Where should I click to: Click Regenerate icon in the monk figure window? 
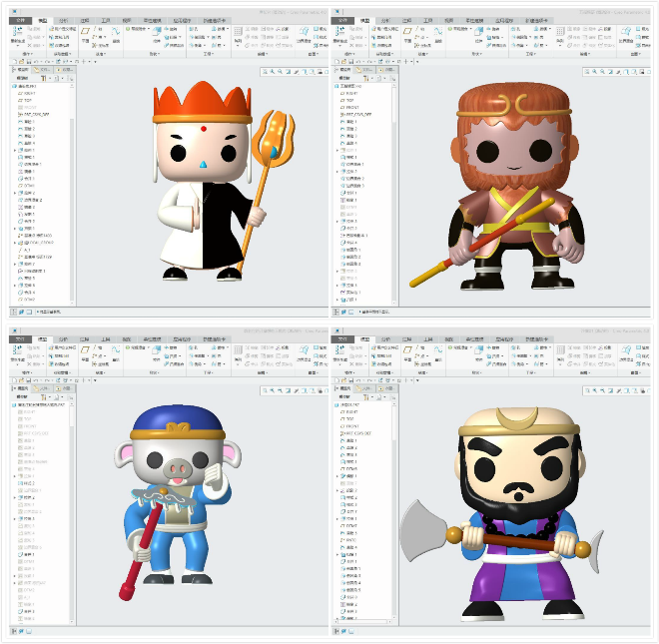pyautogui.click(x=17, y=31)
